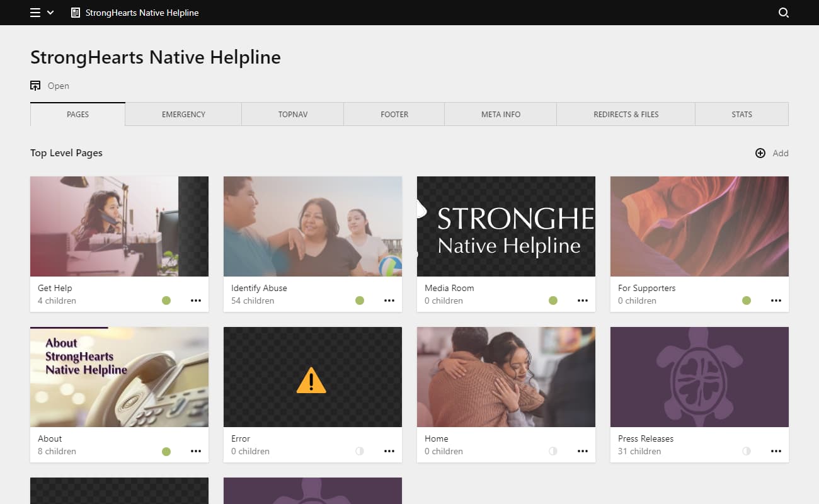819x504 pixels.
Task: Select the Pages tab
Action: click(77, 114)
